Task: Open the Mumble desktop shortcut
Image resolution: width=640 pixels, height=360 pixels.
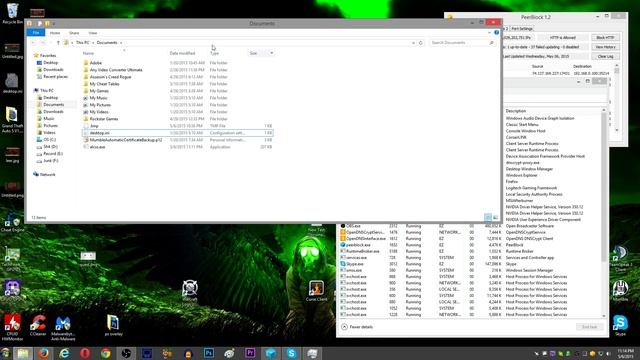Action: (x=620, y=291)
